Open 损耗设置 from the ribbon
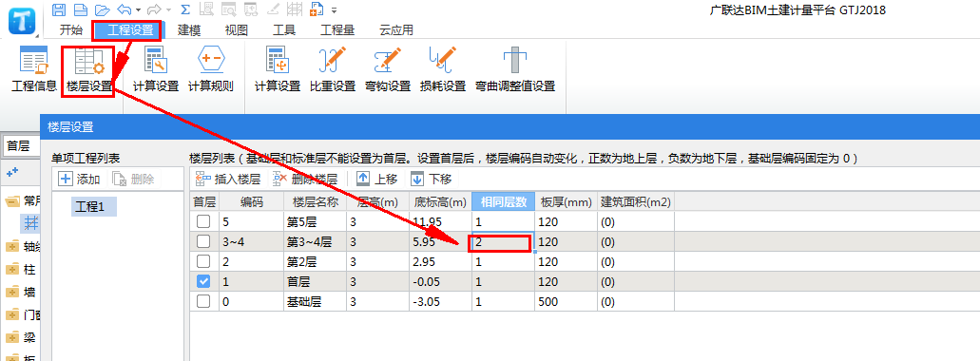The image size is (980, 361). [443, 70]
